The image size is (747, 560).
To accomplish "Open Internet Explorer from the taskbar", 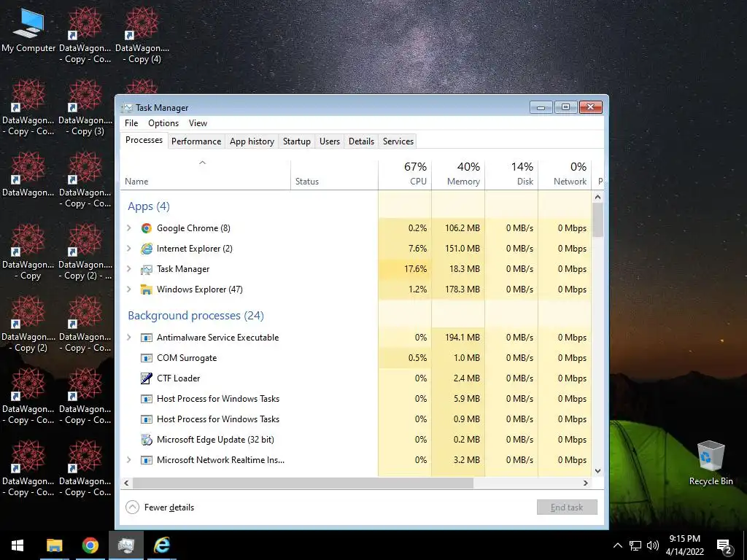I will click(161, 545).
